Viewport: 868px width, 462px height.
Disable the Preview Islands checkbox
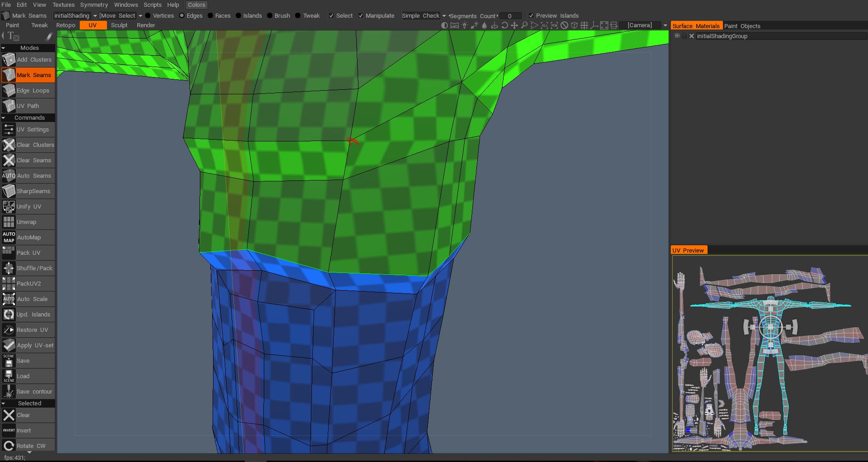[x=531, y=16]
